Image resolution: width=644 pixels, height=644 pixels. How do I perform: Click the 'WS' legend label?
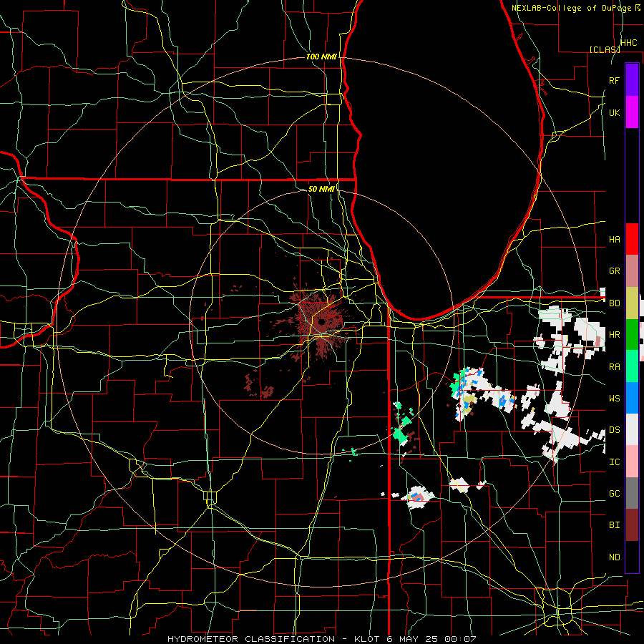click(x=614, y=398)
